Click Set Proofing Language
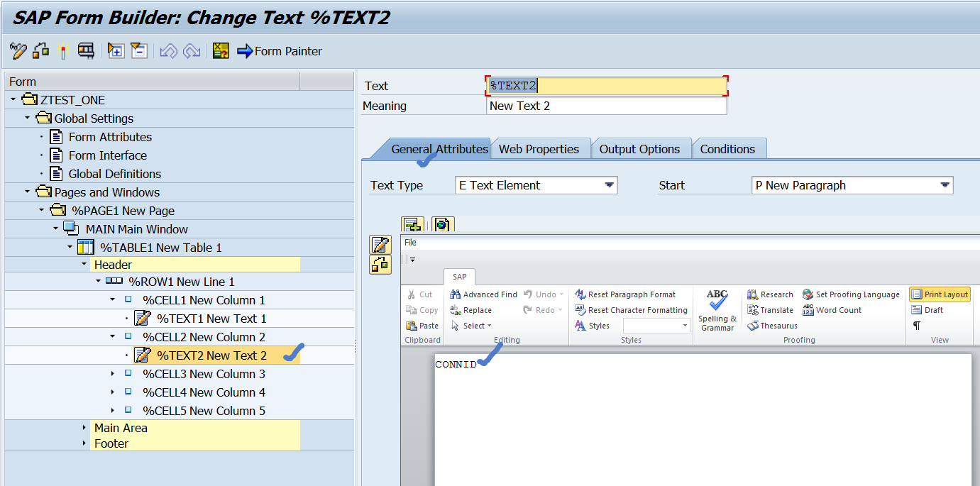The image size is (980, 486). coord(851,294)
